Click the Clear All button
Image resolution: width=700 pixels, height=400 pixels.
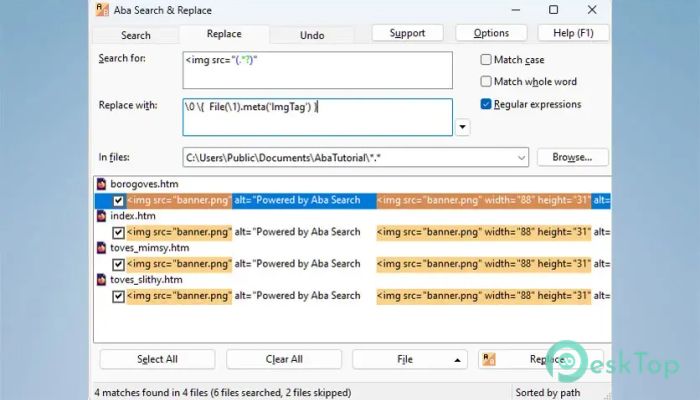(284, 359)
